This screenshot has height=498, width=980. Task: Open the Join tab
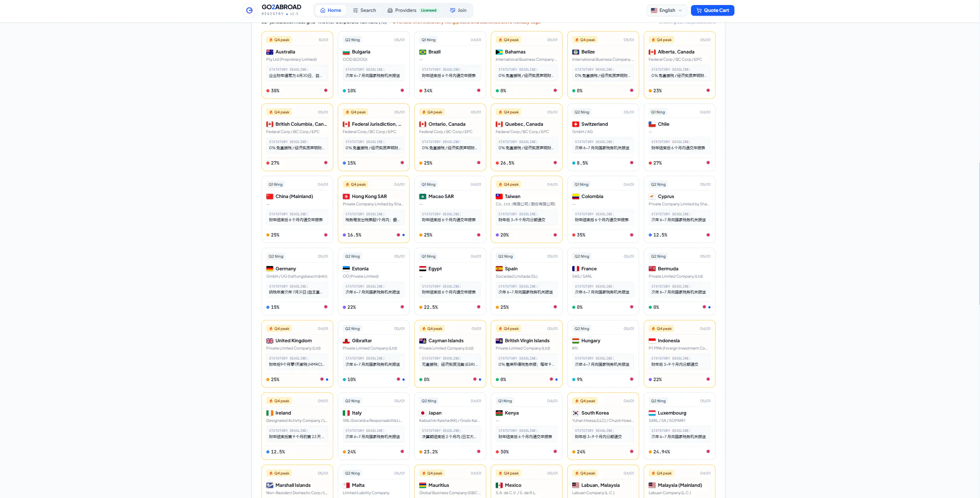(458, 10)
